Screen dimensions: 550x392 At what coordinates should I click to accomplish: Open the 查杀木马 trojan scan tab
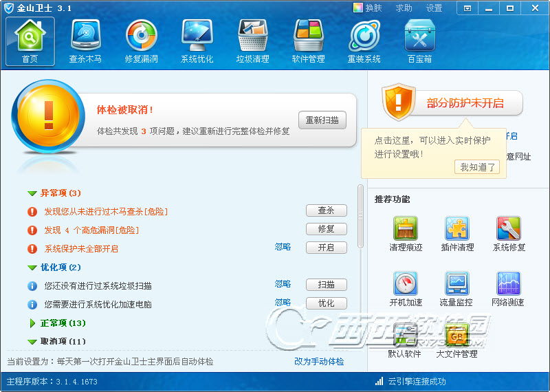coord(85,41)
